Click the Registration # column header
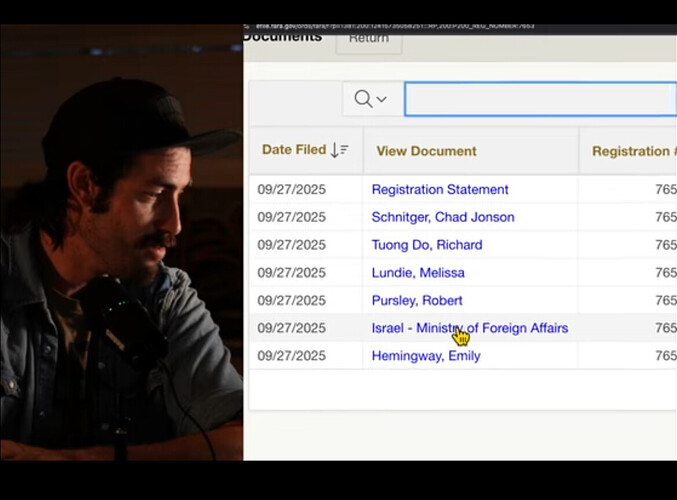 (634, 151)
